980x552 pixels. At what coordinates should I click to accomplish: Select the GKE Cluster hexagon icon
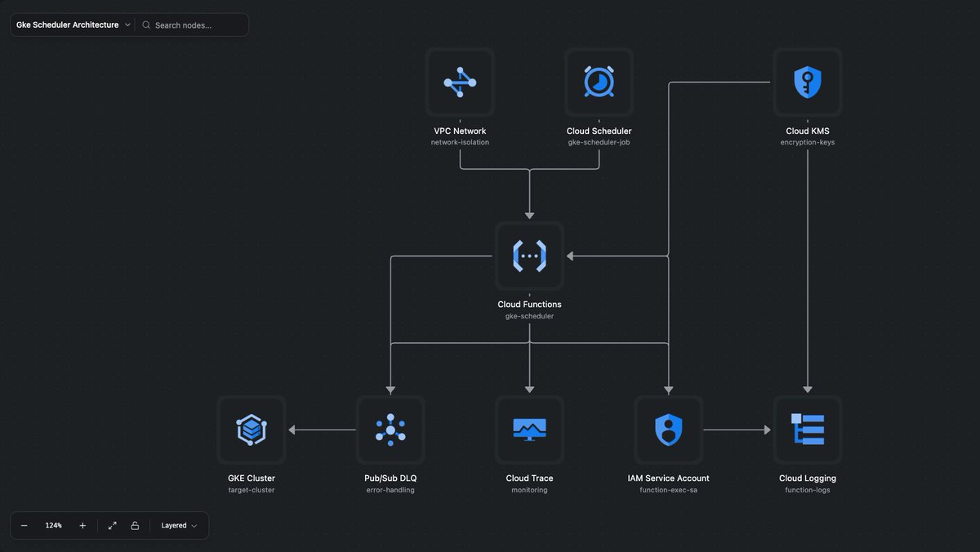252,430
